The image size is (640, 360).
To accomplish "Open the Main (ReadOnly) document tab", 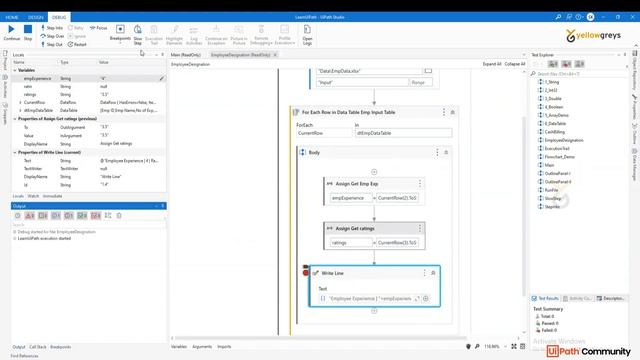I will [x=185, y=55].
